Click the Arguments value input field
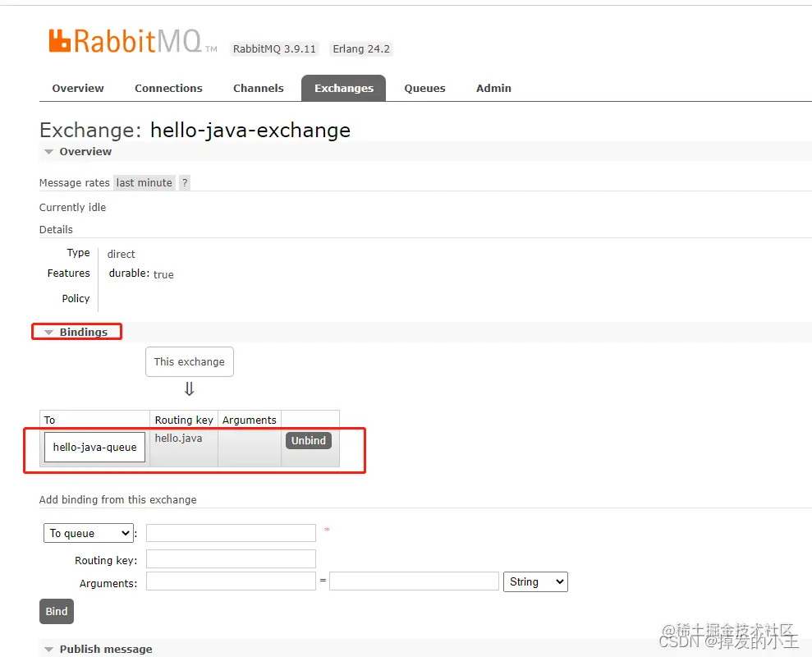 coord(414,581)
